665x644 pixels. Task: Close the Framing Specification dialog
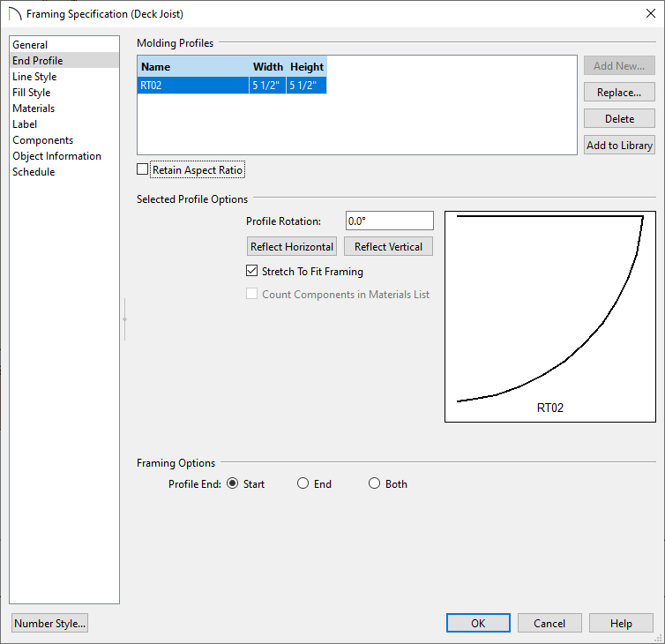point(651,13)
